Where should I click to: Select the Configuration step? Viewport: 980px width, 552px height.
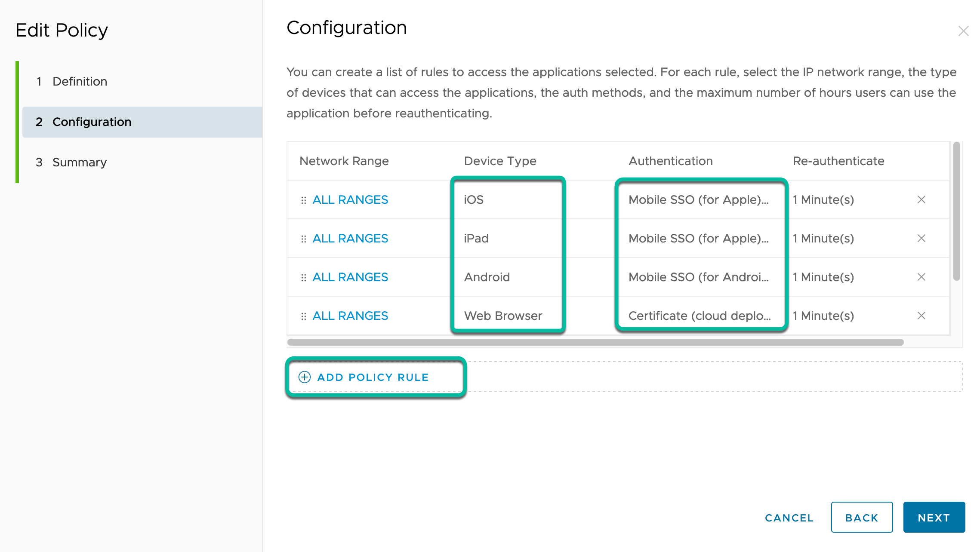click(x=92, y=122)
